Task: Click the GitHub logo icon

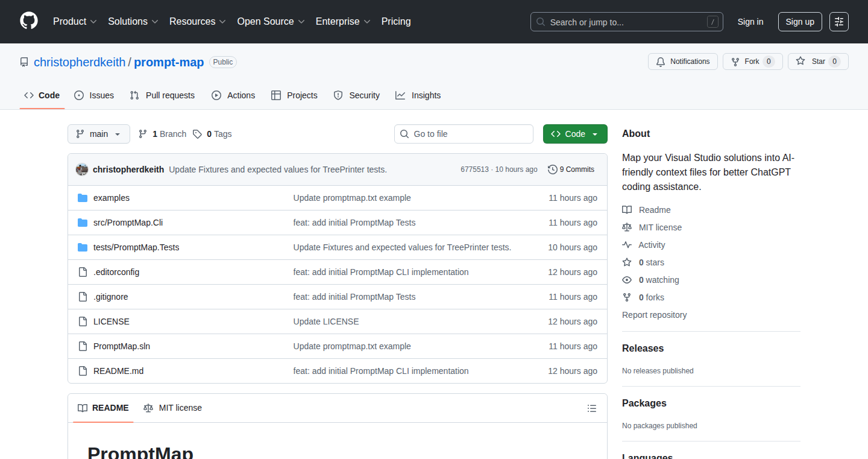Action: click(29, 21)
